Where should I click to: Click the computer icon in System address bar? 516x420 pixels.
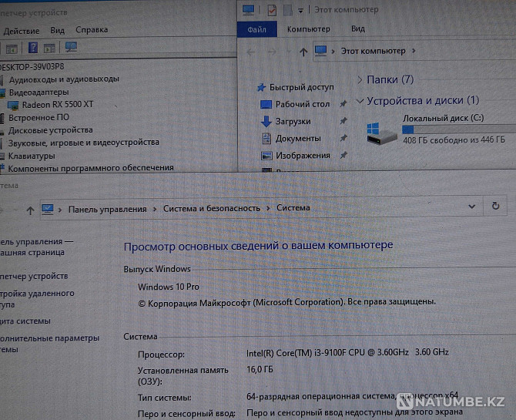pos(48,210)
